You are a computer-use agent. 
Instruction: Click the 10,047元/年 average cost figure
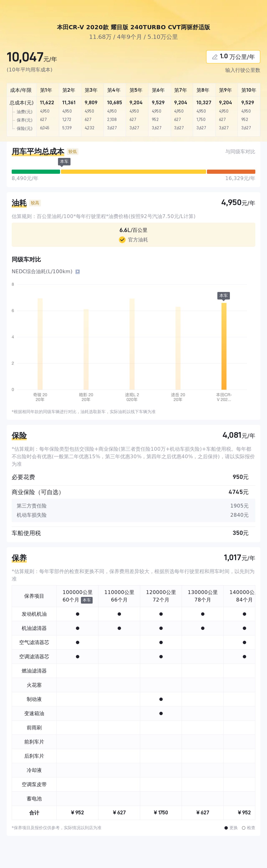click(x=32, y=57)
